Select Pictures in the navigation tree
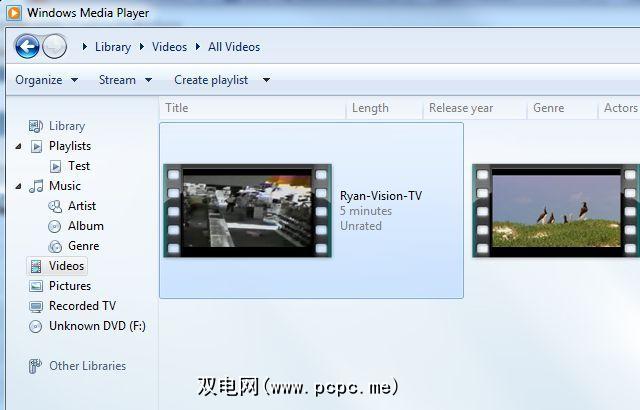 [x=70, y=286]
